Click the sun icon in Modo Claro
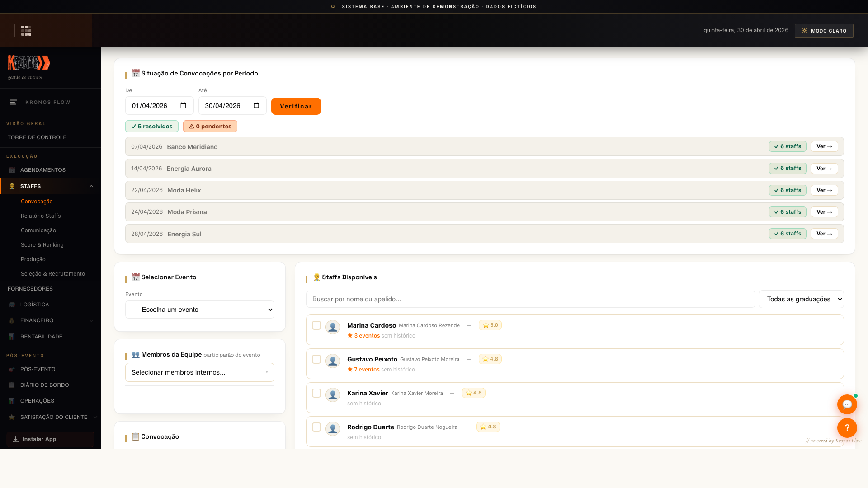The image size is (868, 488). 804,31
